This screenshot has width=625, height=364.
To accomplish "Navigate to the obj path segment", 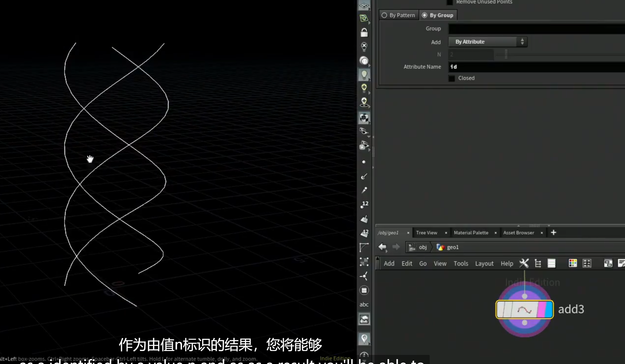I will 418,247.
